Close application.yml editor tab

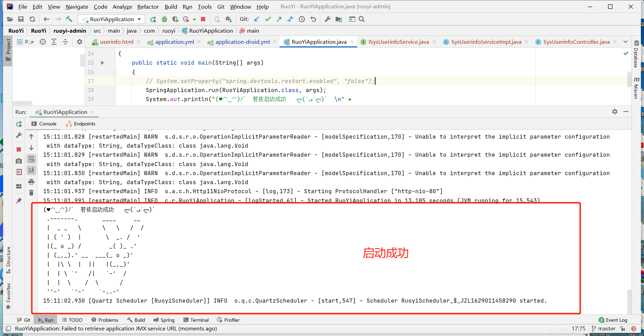[199, 42]
